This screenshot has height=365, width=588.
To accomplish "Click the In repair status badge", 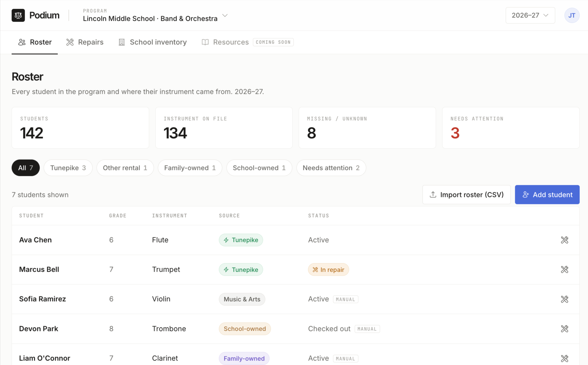I will point(328,269).
